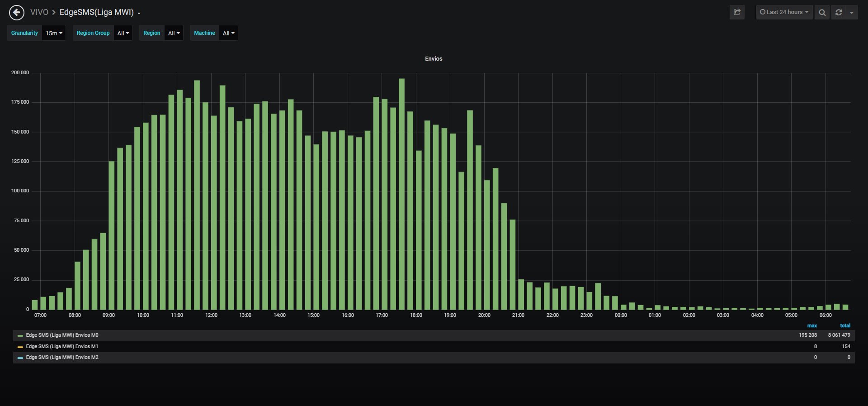This screenshot has width=868, height=406.
Task: Click the 25 000 y-axis label
Action: 21,280
